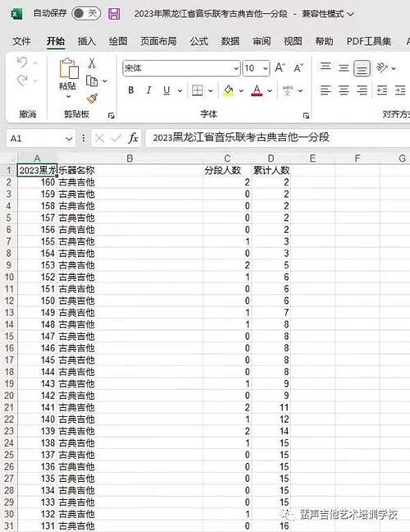This screenshot has width=410, height=532.
Task: Open the 帮助 ribbon tab
Action: coord(324,41)
